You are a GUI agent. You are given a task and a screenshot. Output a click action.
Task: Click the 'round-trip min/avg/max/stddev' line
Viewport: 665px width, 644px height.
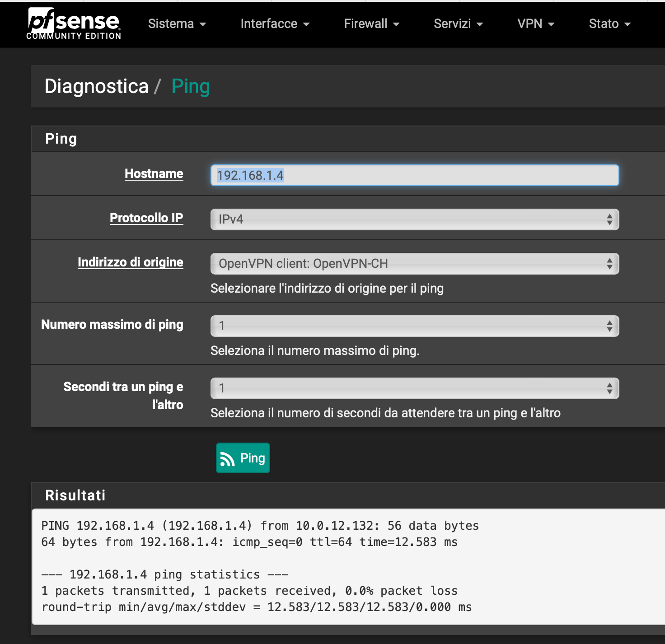(x=257, y=607)
